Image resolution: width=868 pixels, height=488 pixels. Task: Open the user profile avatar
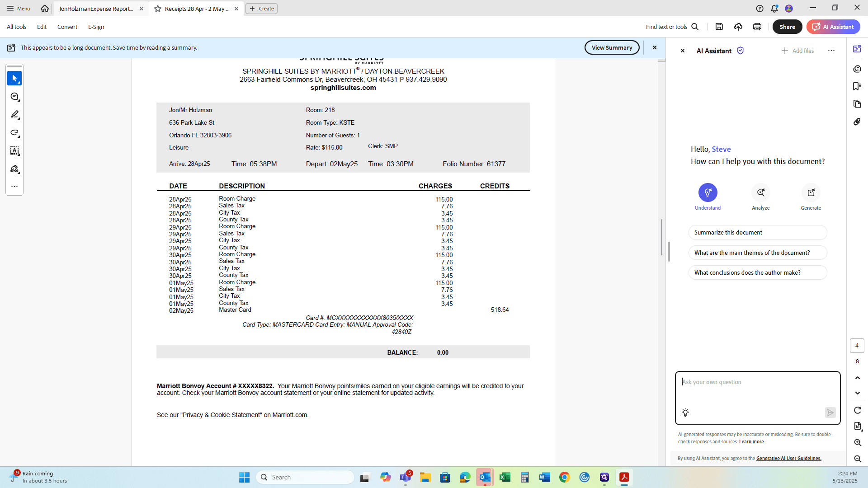(x=789, y=9)
